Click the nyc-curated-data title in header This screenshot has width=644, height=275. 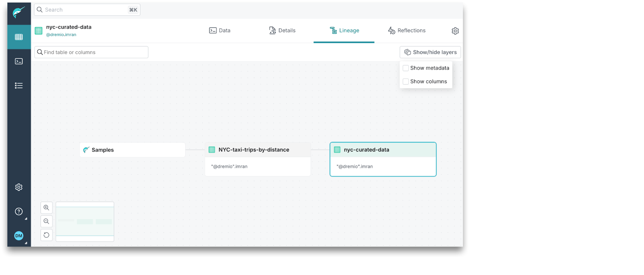pyautogui.click(x=69, y=27)
